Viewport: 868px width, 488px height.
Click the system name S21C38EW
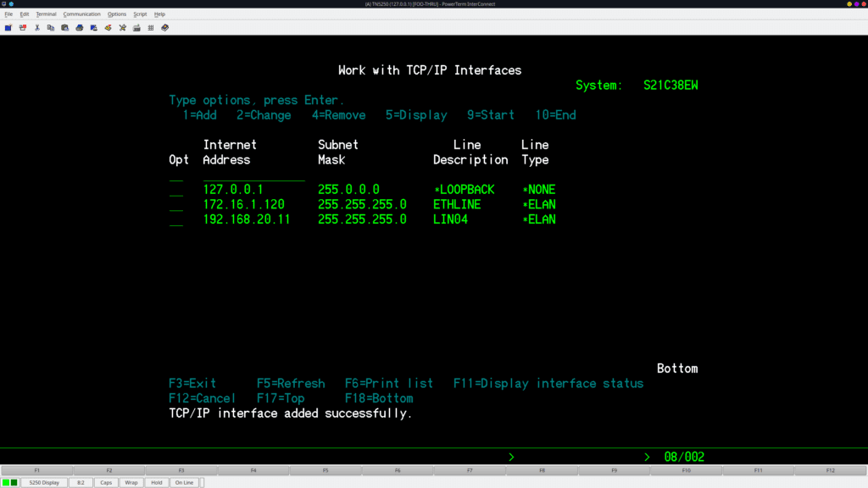[x=670, y=86]
